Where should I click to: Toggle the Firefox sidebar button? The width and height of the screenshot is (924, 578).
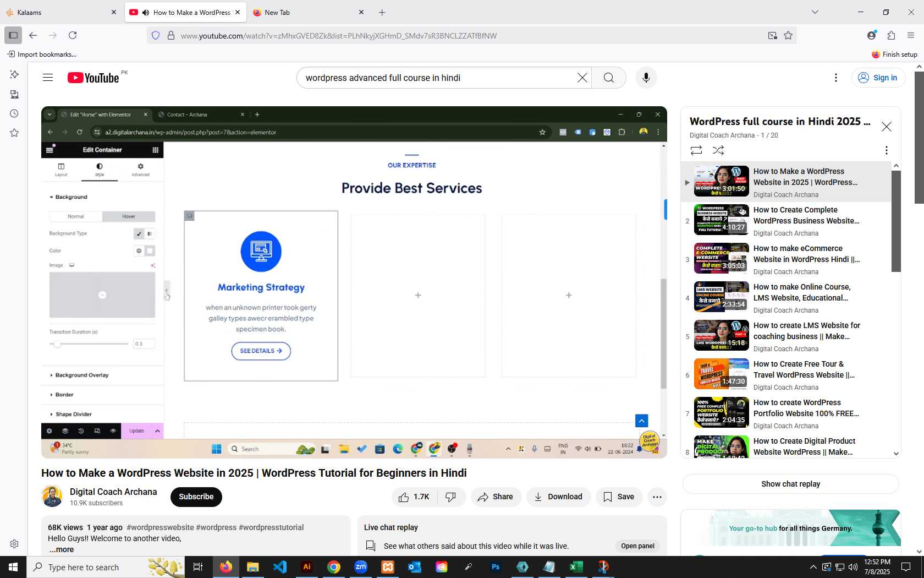click(x=13, y=35)
